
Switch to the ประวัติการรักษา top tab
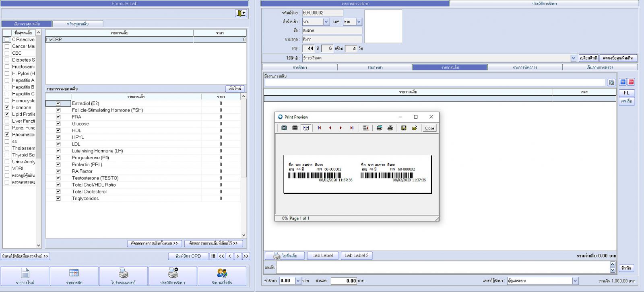(544, 4)
